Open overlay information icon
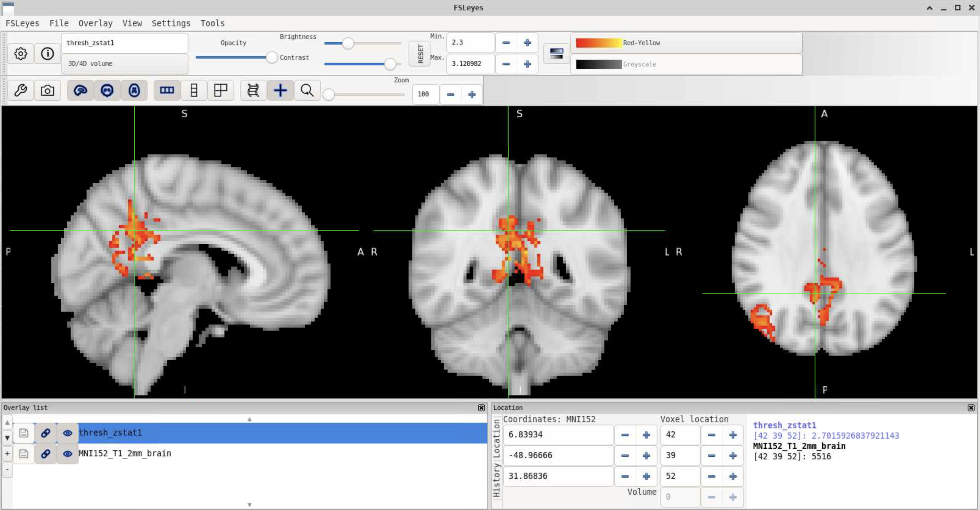The image size is (980, 510). click(48, 54)
